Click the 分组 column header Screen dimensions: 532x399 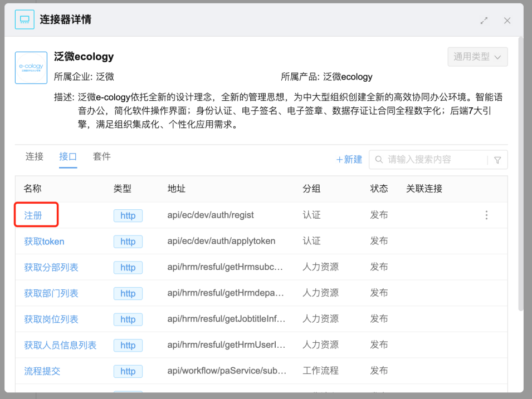(x=311, y=189)
